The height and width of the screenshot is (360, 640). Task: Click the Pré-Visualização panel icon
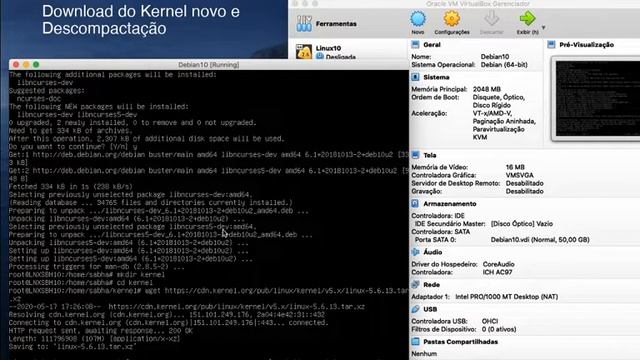pos(551,44)
